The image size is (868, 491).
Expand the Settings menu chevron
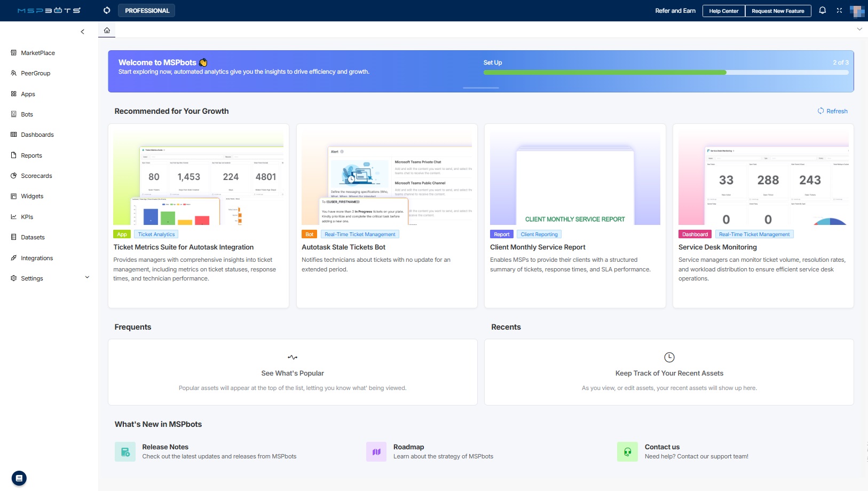click(87, 277)
